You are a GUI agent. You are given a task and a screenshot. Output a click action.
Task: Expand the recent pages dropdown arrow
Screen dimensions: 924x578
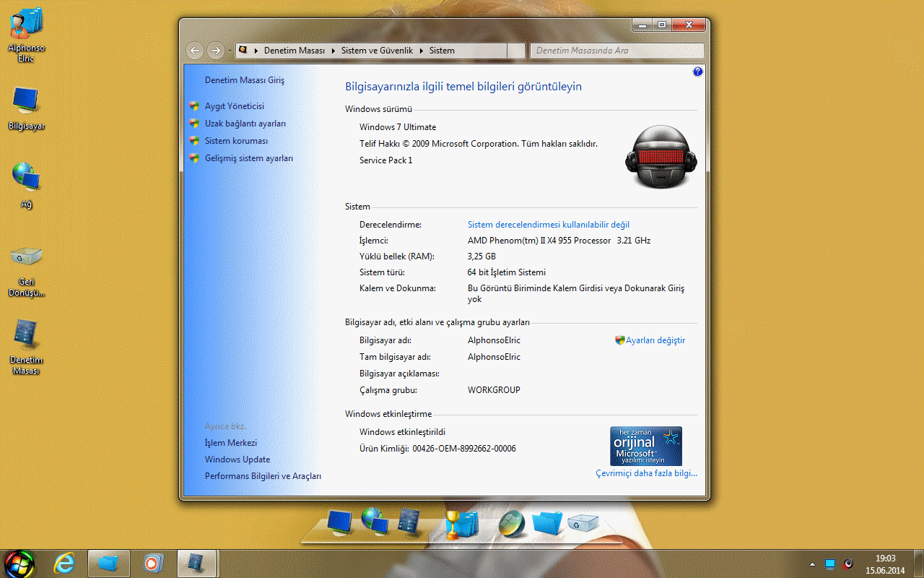point(230,51)
